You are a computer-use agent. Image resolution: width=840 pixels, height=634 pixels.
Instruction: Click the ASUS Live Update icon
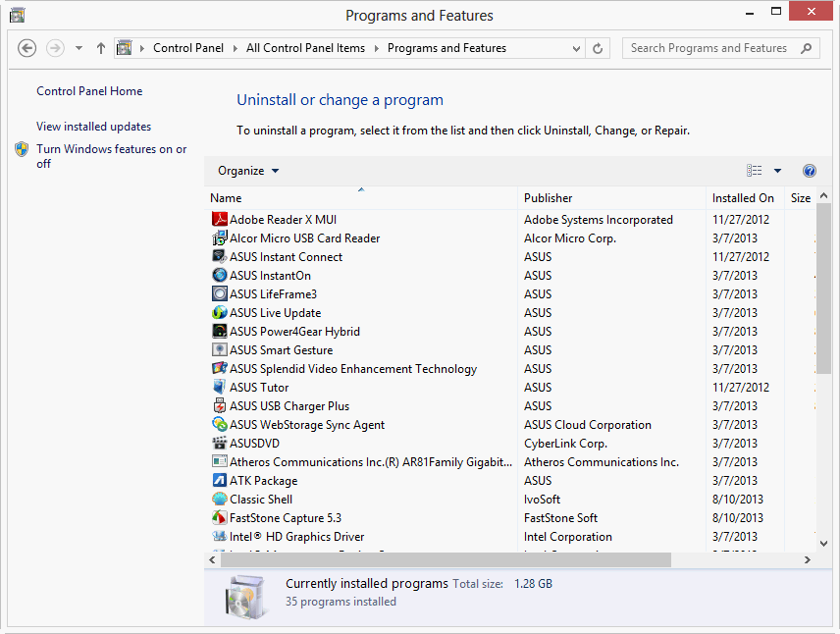pos(220,312)
